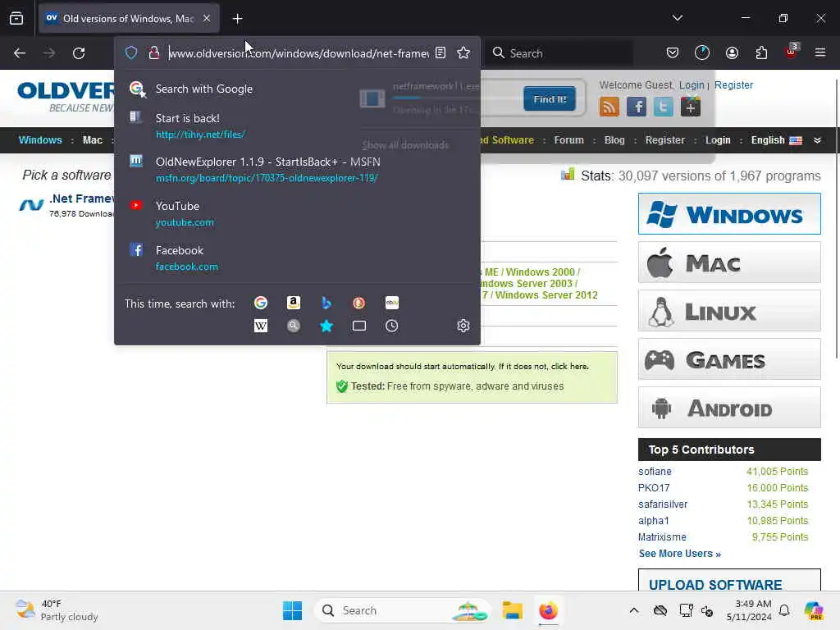The width and height of the screenshot is (840, 630).
Task: Open the English language selector
Action: click(776, 139)
